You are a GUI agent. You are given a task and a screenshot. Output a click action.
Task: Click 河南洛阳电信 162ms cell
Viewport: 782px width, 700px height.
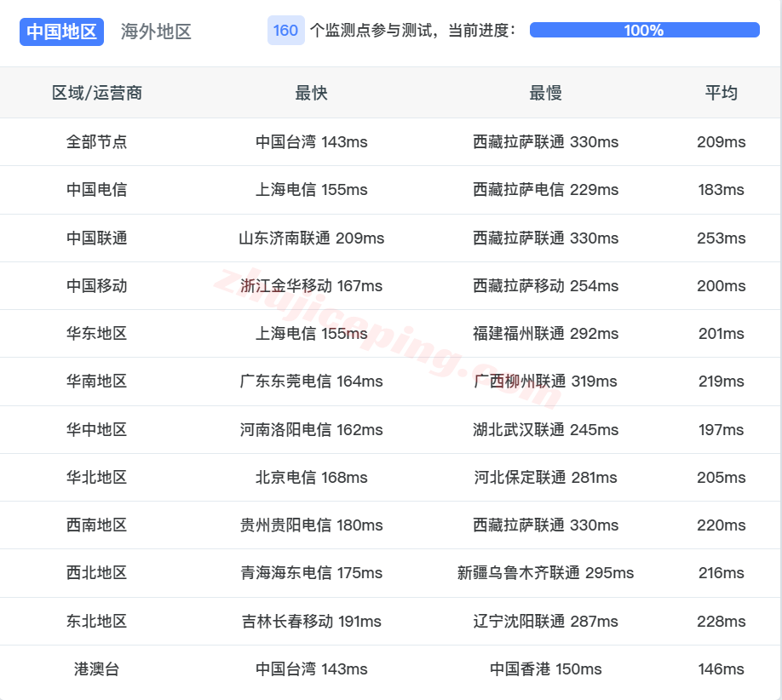pyautogui.click(x=311, y=429)
